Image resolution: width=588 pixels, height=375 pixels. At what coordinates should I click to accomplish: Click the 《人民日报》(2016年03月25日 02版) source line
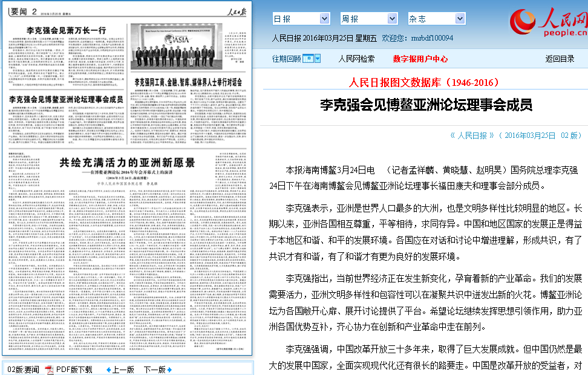point(515,135)
